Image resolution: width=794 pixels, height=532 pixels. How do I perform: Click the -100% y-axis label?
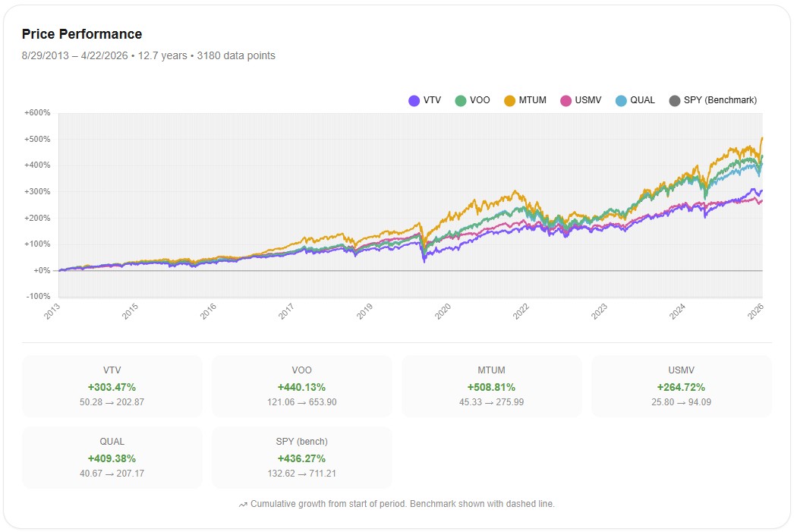coord(39,296)
